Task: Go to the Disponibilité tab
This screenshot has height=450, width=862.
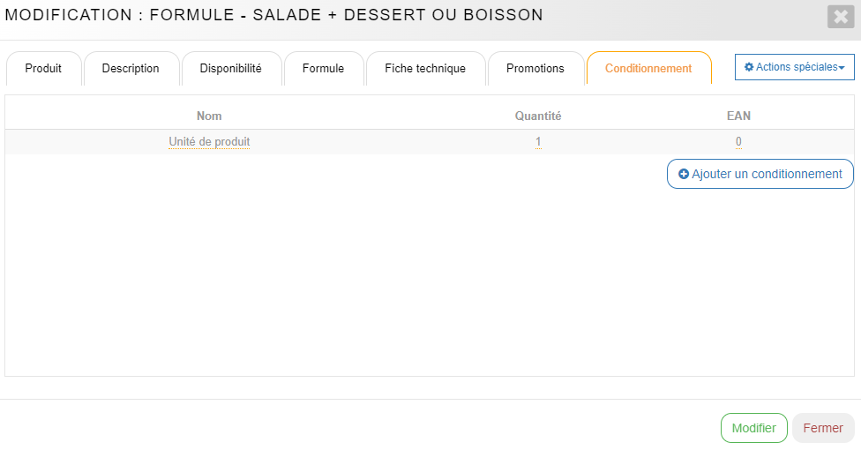Action: click(x=230, y=68)
